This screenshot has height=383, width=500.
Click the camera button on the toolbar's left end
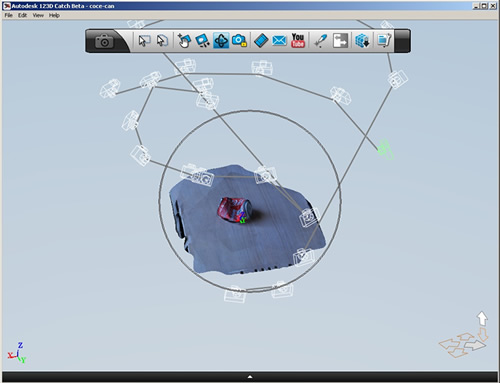pyautogui.click(x=104, y=41)
